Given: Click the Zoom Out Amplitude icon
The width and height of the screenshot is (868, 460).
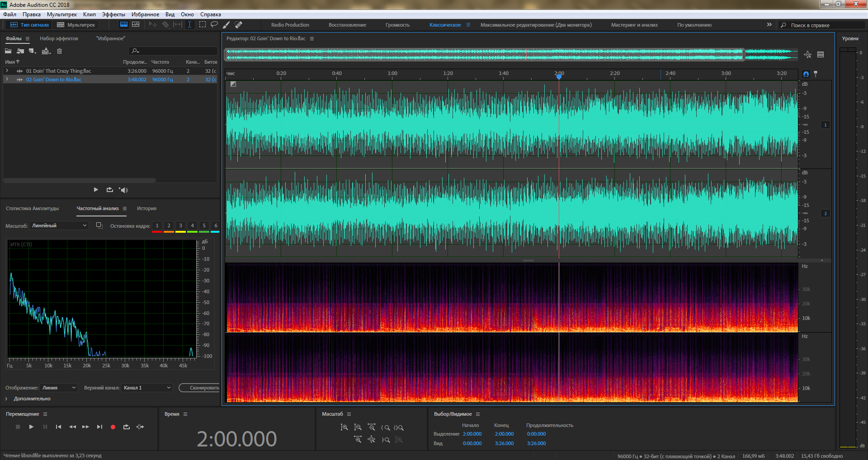Looking at the screenshot, I should 358,427.
